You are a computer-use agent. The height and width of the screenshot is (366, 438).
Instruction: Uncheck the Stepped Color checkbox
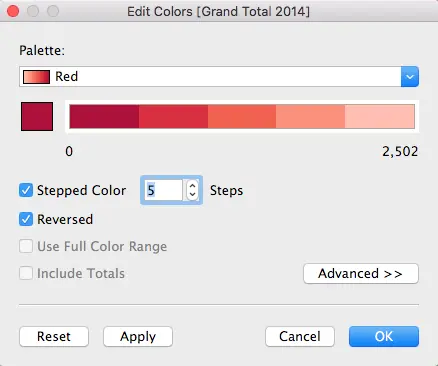click(x=26, y=190)
